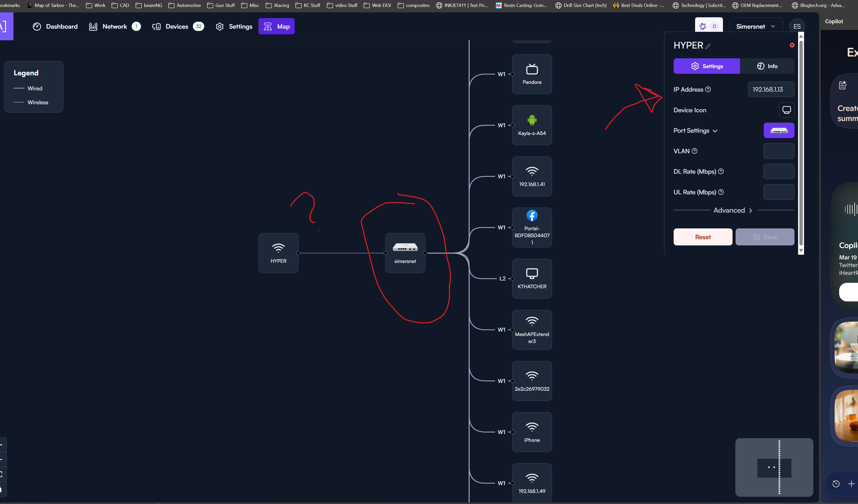This screenshot has width=858, height=504.
Task: Select the Portal-BDFD85044071 Facebook node
Action: 532,227
